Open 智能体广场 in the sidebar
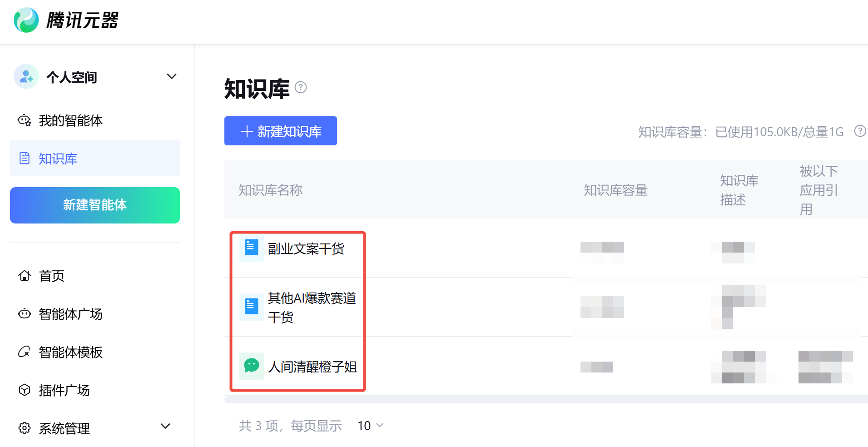 pyautogui.click(x=70, y=314)
